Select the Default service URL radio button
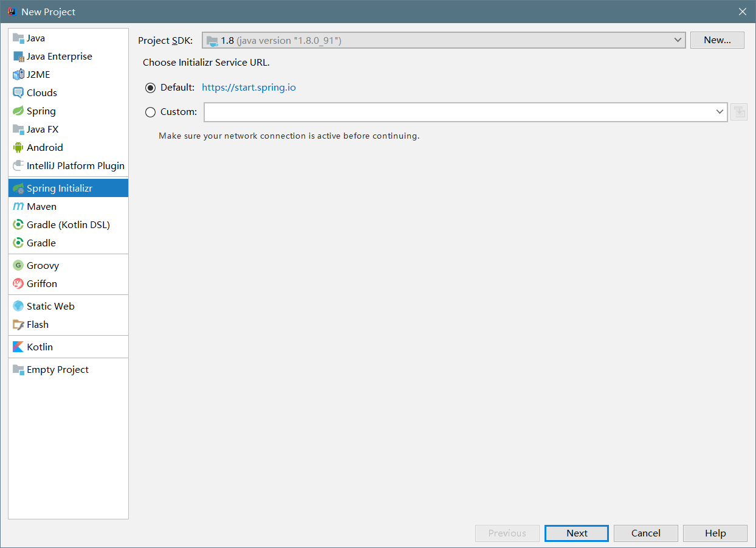Screen dimensions: 756x548 [151, 88]
